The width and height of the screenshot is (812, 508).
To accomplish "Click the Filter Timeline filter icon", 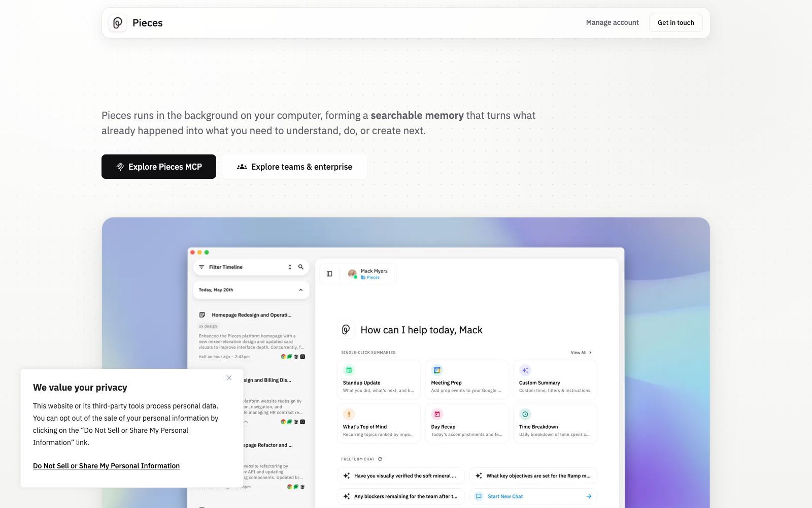I will (201, 267).
